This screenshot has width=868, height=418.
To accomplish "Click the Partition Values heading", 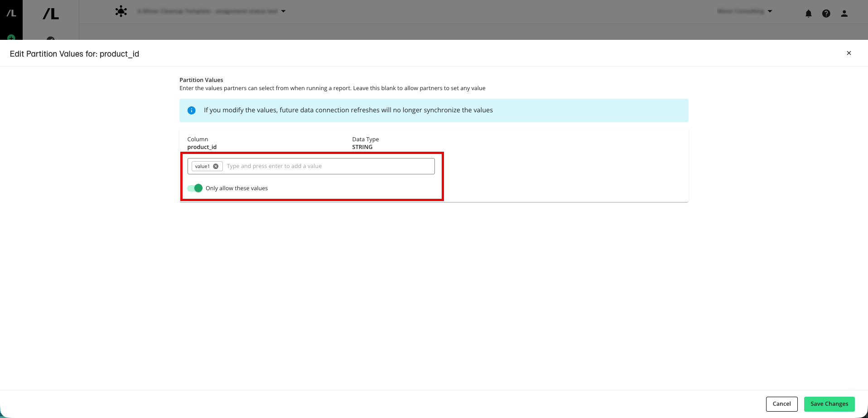I will 201,80.
